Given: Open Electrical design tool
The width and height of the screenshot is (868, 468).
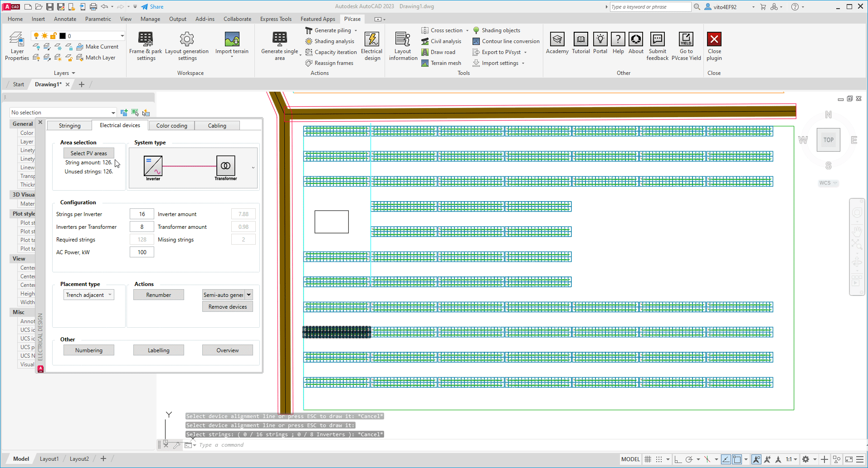Looking at the screenshot, I should pyautogui.click(x=372, y=46).
